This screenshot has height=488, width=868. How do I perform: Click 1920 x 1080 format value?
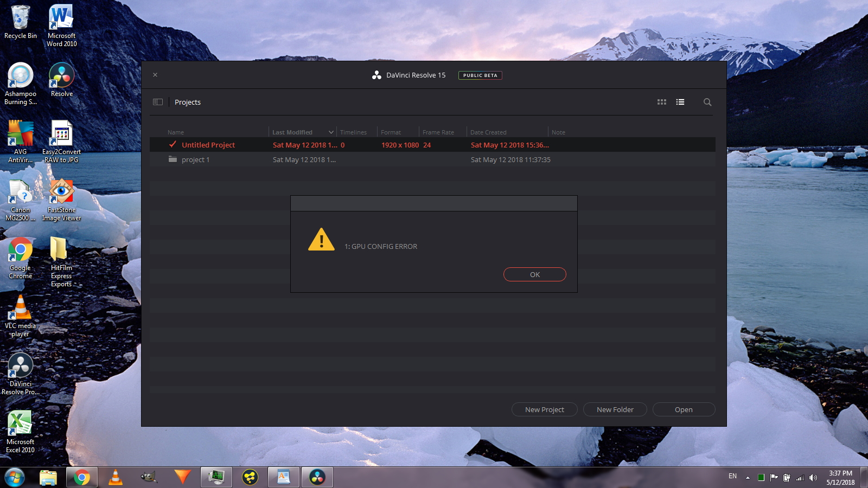[400, 145]
